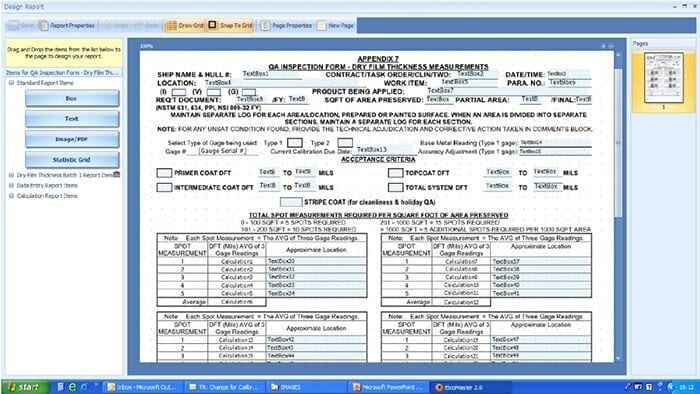Image resolution: width=700 pixels, height=394 pixels.
Task: Switch to the IMAGES folder taskbar window
Action: [306, 387]
